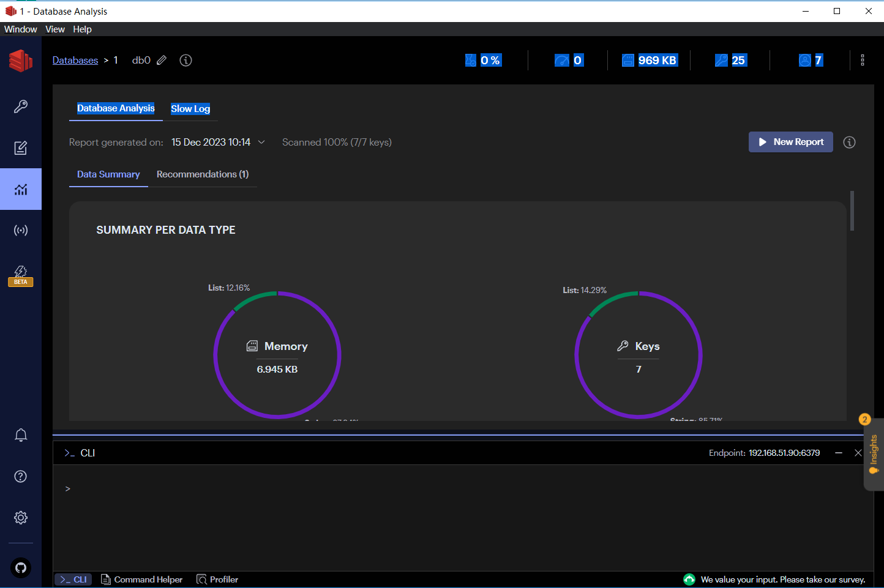Click the db0 database index label
This screenshot has width=884, height=588.
(141, 60)
